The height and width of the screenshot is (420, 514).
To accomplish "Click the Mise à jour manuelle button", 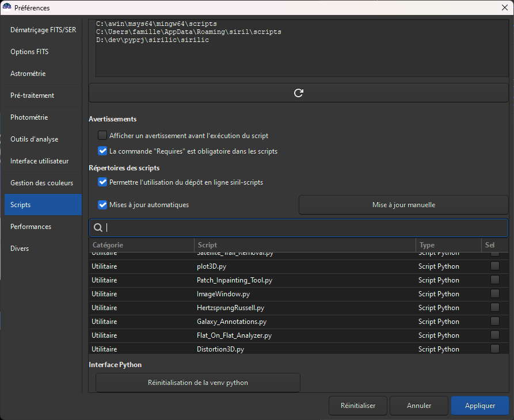I will pyautogui.click(x=403, y=205).
